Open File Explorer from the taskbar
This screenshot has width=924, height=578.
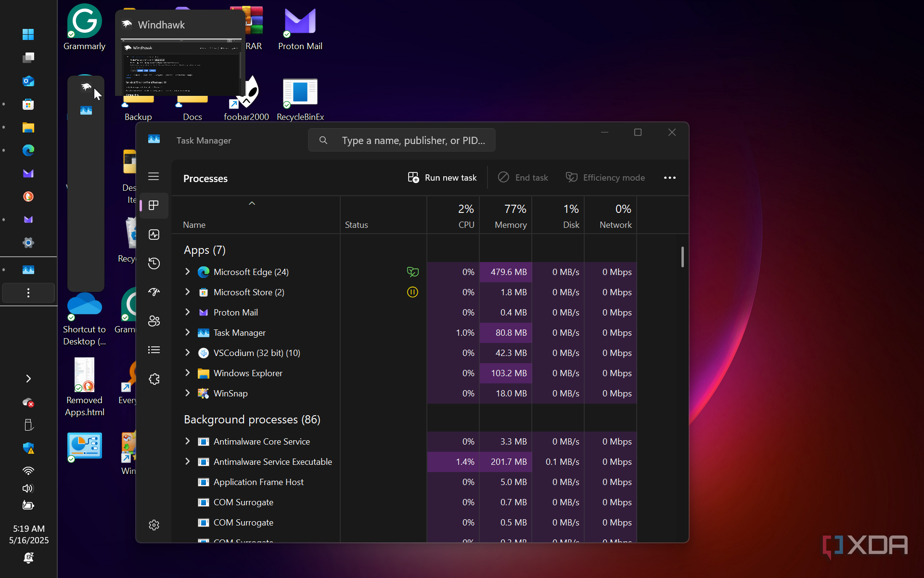click(x=28, y=127)
